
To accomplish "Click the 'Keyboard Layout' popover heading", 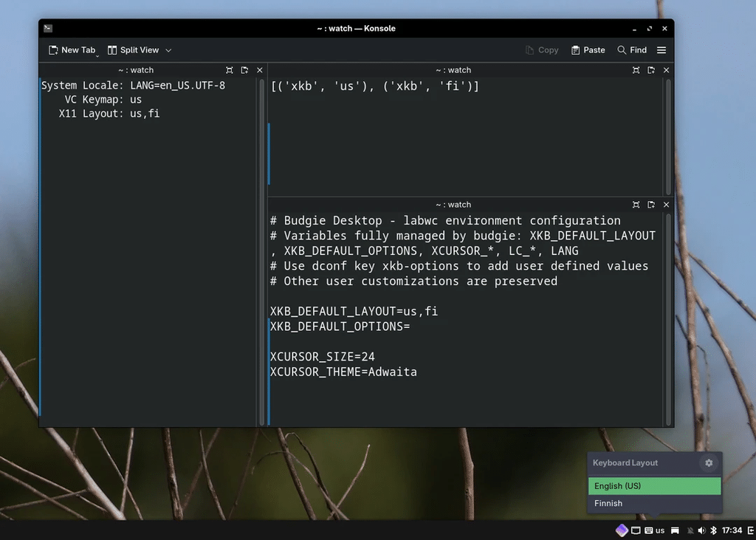I will [x=625, y=462].
